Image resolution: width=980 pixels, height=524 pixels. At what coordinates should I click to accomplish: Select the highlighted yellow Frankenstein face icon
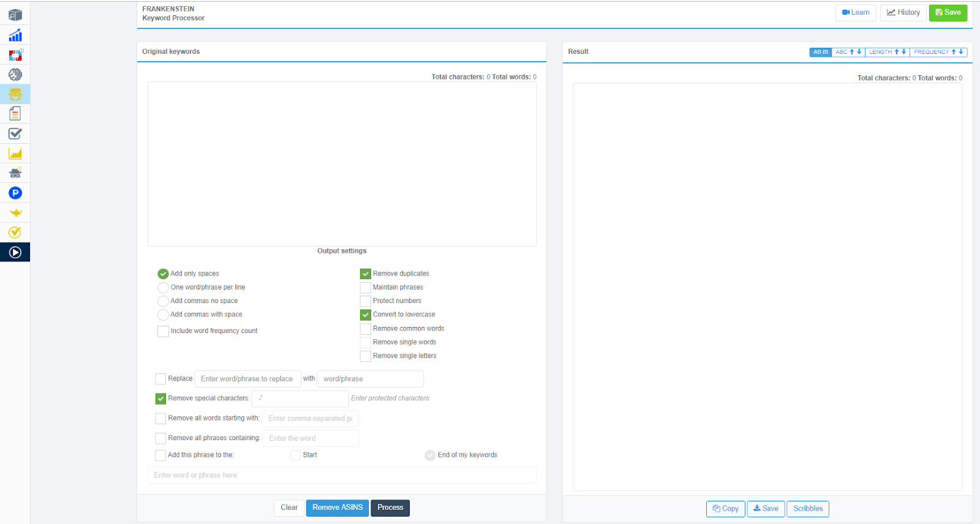(x=15, y=94)
